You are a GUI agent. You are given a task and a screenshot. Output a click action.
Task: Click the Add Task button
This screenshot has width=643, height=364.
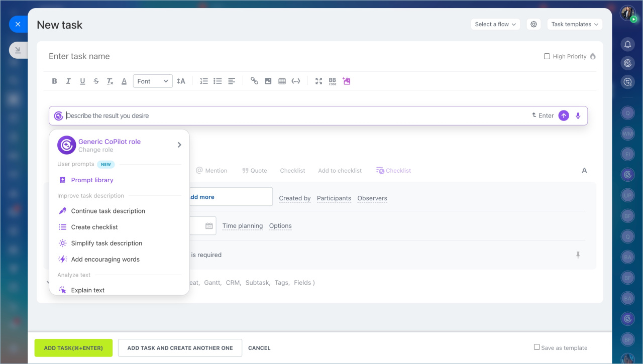point(73,348)
